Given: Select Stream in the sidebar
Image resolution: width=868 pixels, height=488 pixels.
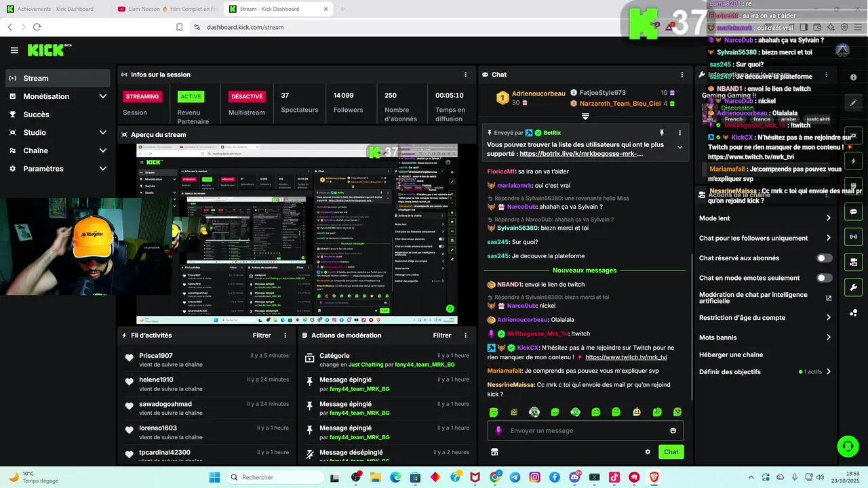Looking at the screenshot, I should point(58,78).
